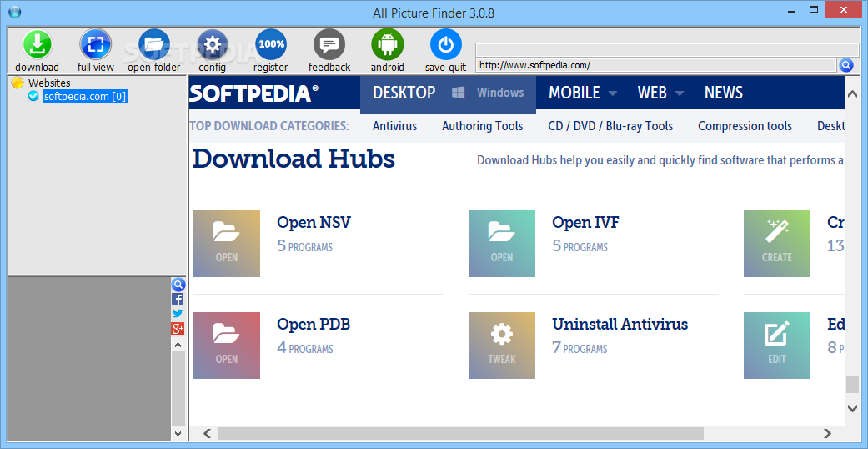Image resolution: width=868 pixels, height=449 pixels.
Task: Click '7 PROGRAMS' under Uninstall Antivirus
Action: coord(580,348)
